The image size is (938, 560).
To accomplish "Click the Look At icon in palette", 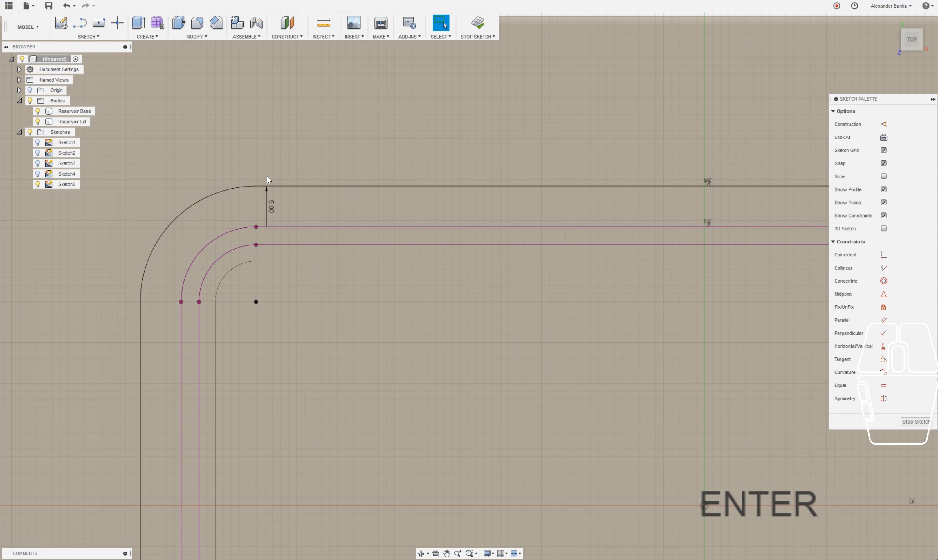I will click(x=883, y=138).
